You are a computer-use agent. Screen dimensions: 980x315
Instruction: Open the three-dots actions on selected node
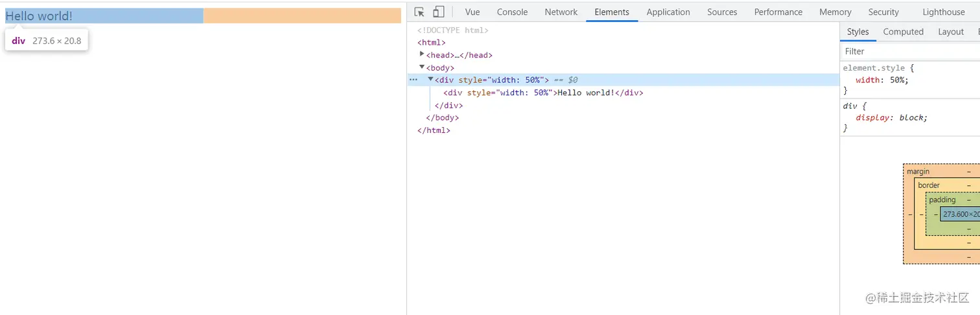tap(414, 80)
